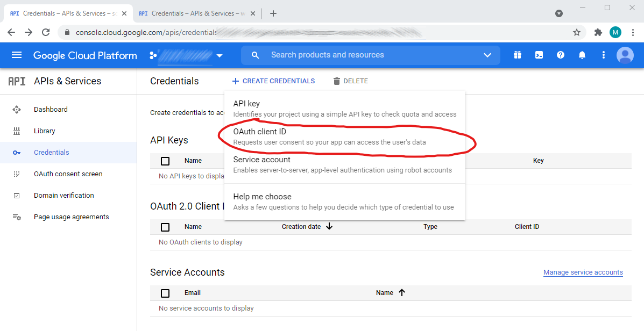Open the Cloud Shell terminal
This screenshot has width=644, height=331.
click(539, 55)
